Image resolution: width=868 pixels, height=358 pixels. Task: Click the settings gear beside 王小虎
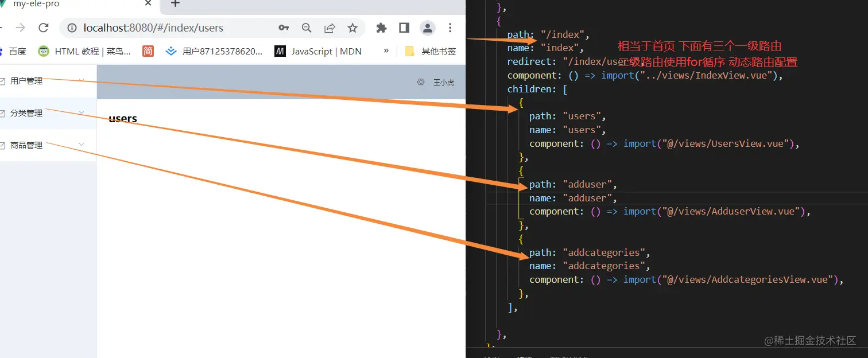(x=421, y=82)
